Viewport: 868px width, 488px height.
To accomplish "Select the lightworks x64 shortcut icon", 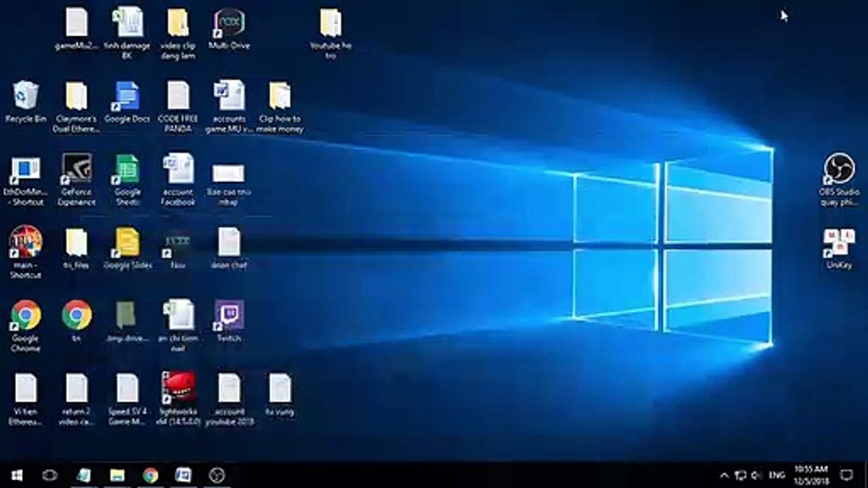I will click(x=178, y=387).
